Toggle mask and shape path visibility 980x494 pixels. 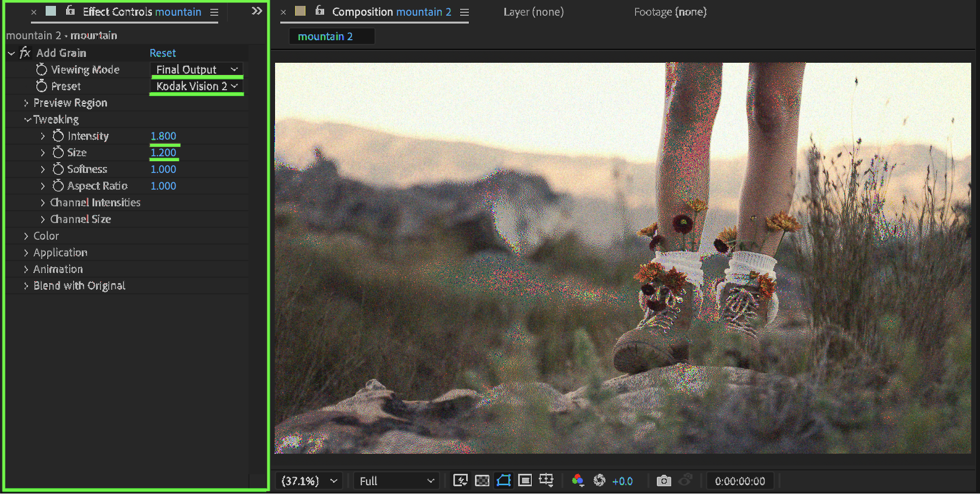(503, 480)
